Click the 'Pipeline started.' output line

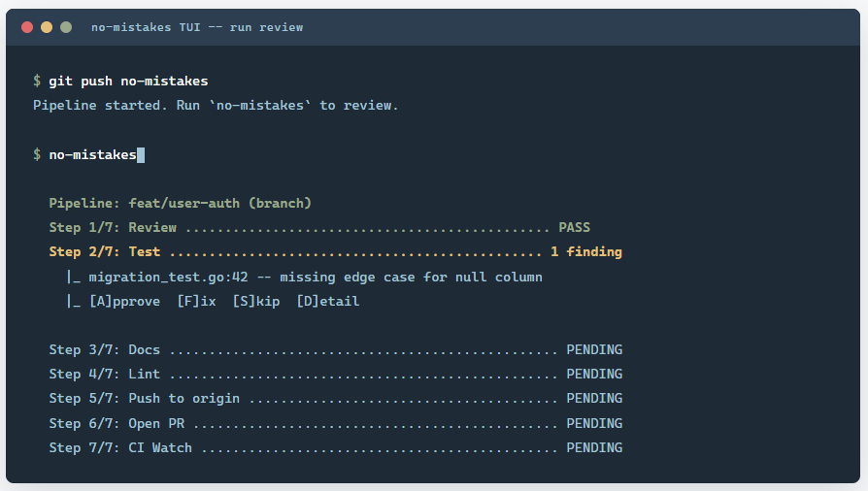click(216, 105)
